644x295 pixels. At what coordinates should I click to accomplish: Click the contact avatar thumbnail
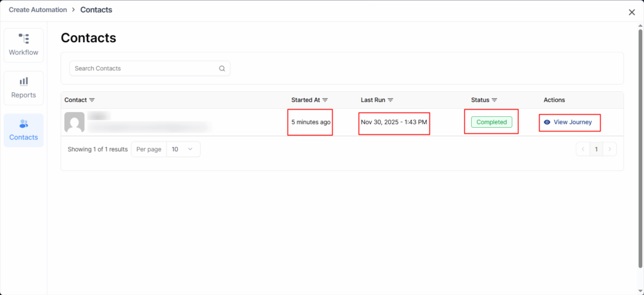[x=75, y=122]
